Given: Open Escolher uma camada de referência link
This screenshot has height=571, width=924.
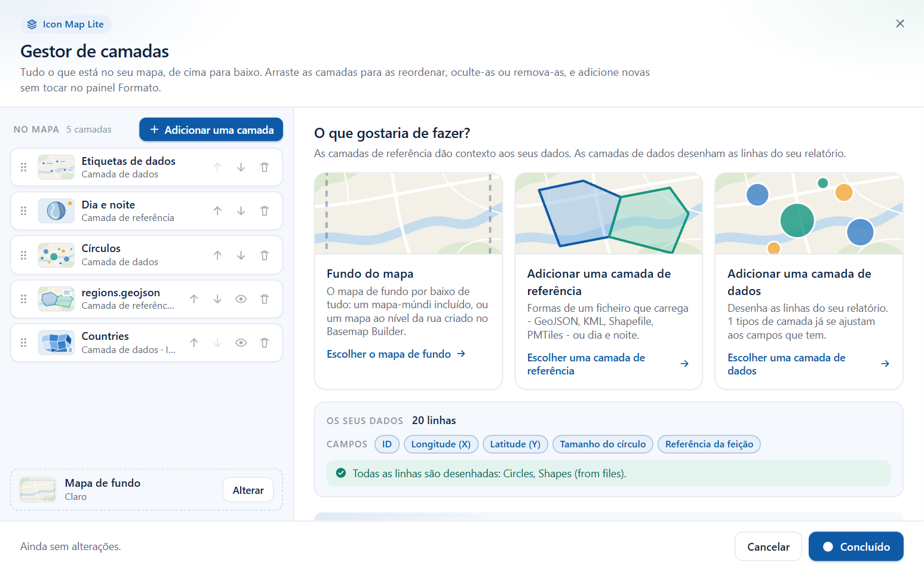Looking at the screenshot, I should tap(608, 364).
